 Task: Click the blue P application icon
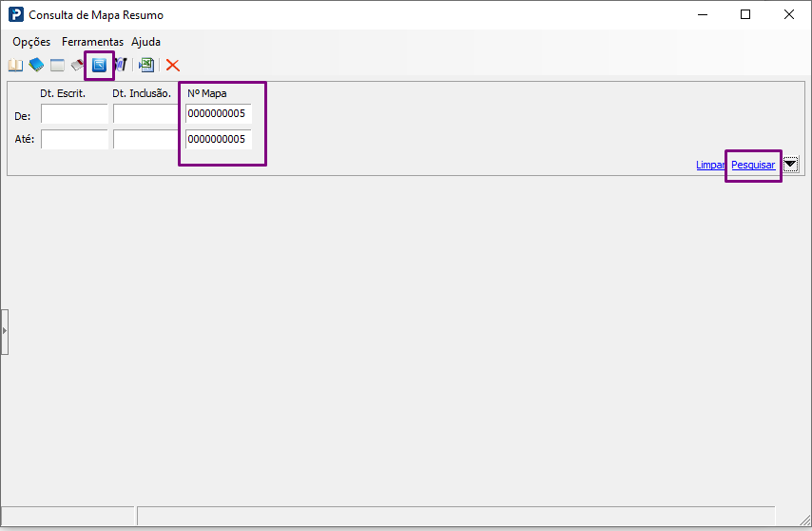pyautogui.click(x=16, y=14)
